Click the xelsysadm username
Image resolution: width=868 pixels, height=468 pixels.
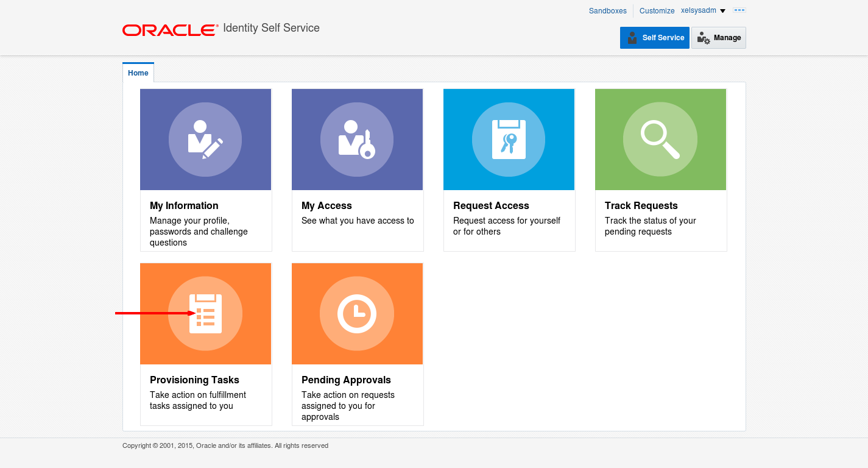coord(698,10)
